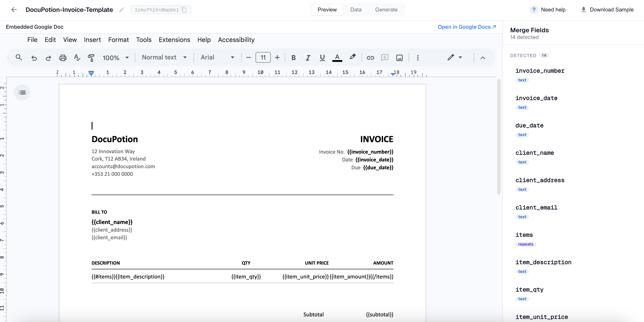This screenshot has height=322, width=644.
Task: Click the left indent marker on ruler
Action: [91, 73]
